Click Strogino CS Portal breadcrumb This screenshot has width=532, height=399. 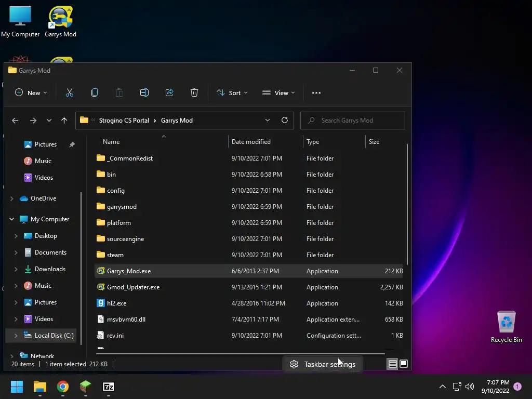pyautogui.click(x=124, y=121)
